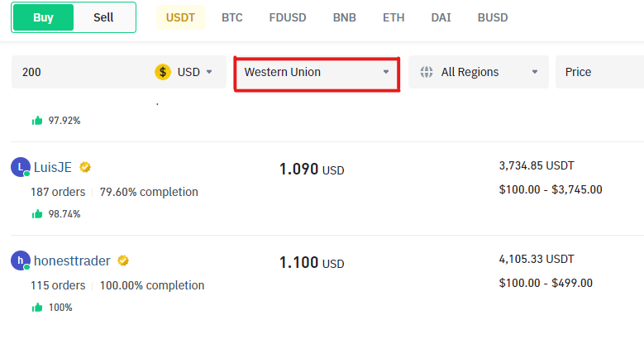Expand the Western Union payment dropdown
644x344 pixels.
click(317, 74)
